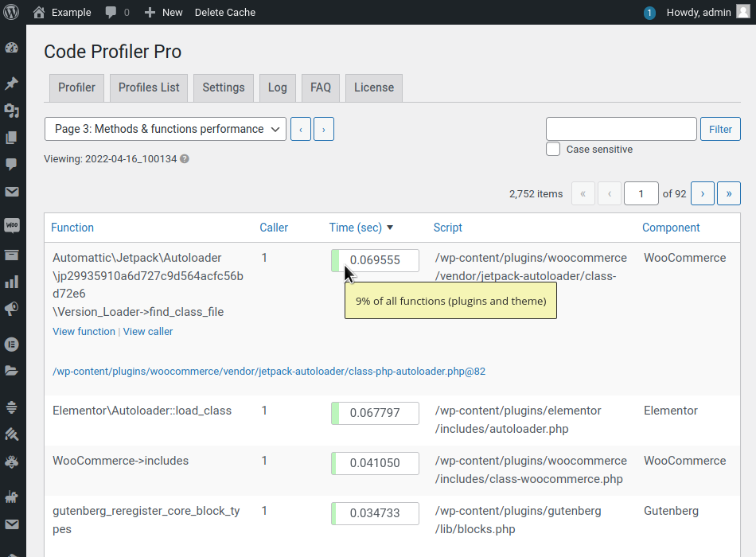Open Marketing via the megaphone icon

12,309
